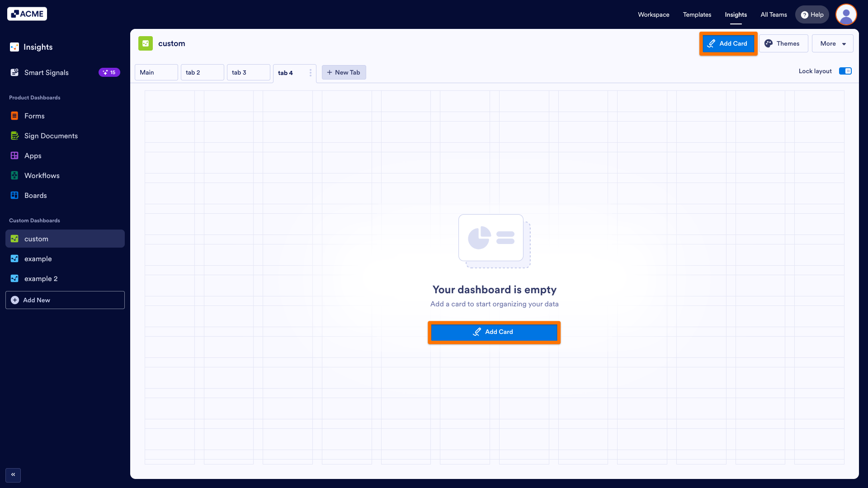The height and width of the screenshot is (488, 868).
Task: Click the Apps dashboard icon
Action: (14, 155)
